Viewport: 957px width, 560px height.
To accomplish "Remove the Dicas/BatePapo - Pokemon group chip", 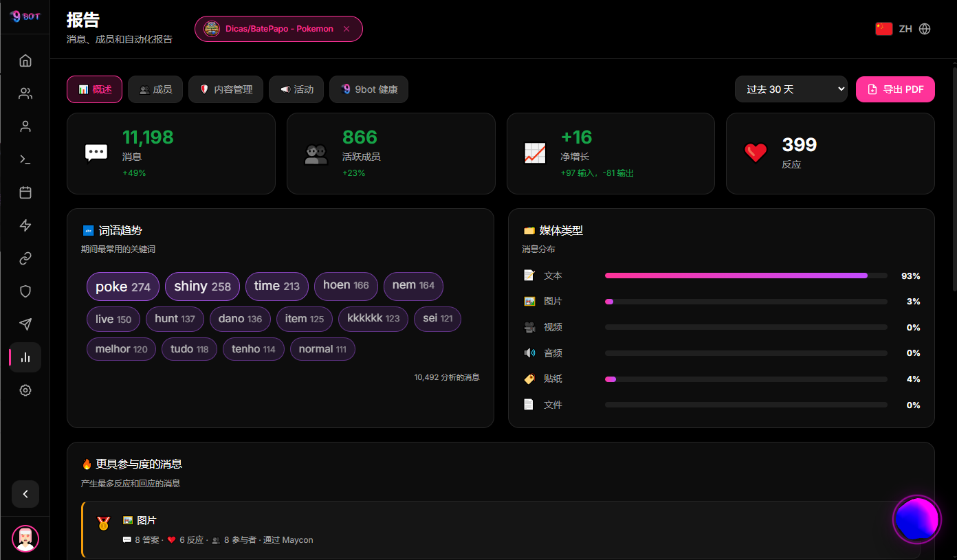I will (346, 29).
